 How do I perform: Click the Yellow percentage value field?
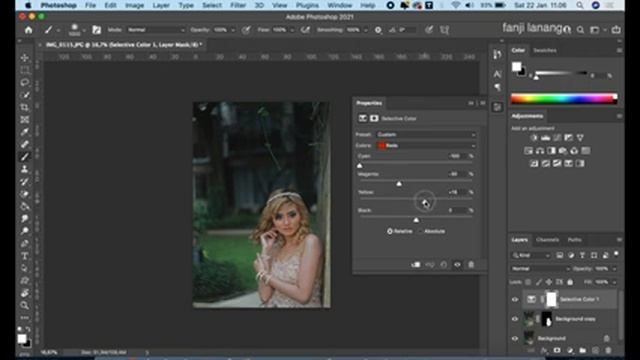coord(456,192)
